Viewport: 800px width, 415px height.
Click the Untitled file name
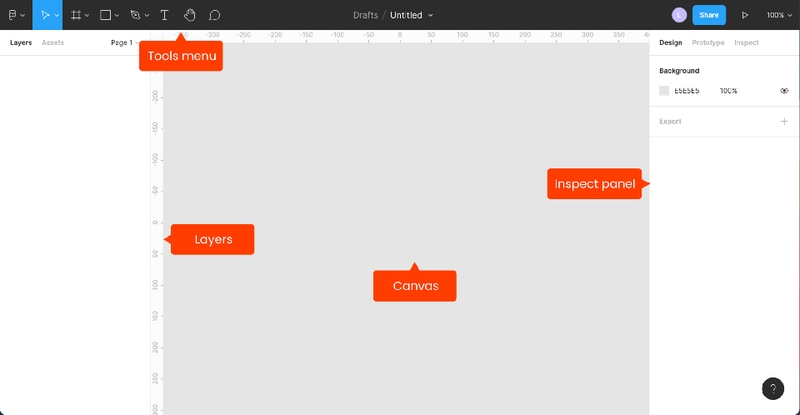point(406,15)
